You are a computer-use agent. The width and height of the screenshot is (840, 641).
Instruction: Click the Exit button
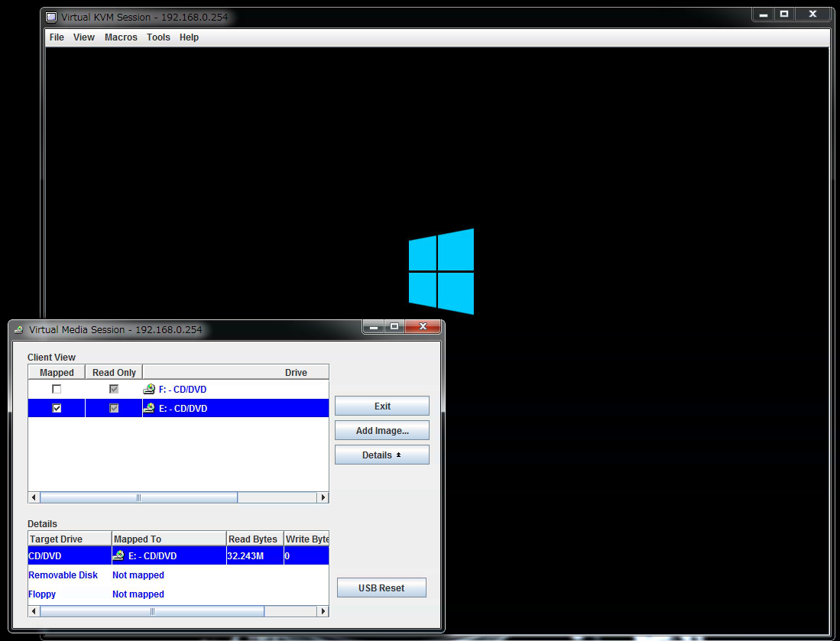point(382,406)
